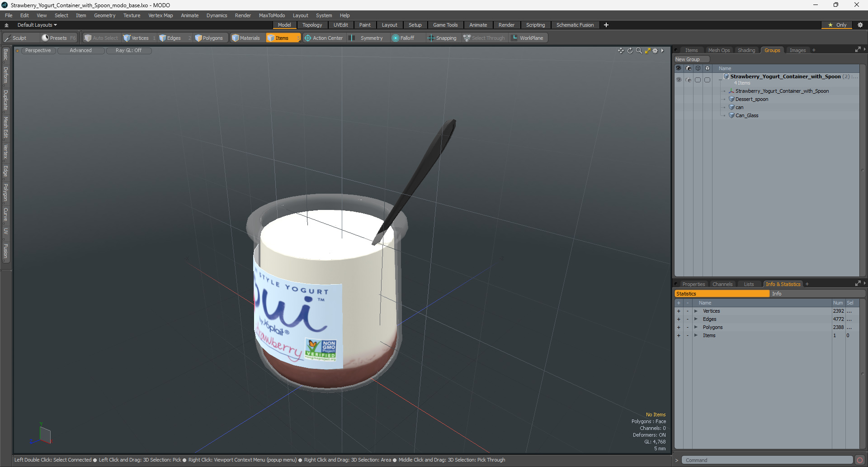Screen dimensions: 868x467
Task: Click the viewport rotate icon
Action: 630,51
